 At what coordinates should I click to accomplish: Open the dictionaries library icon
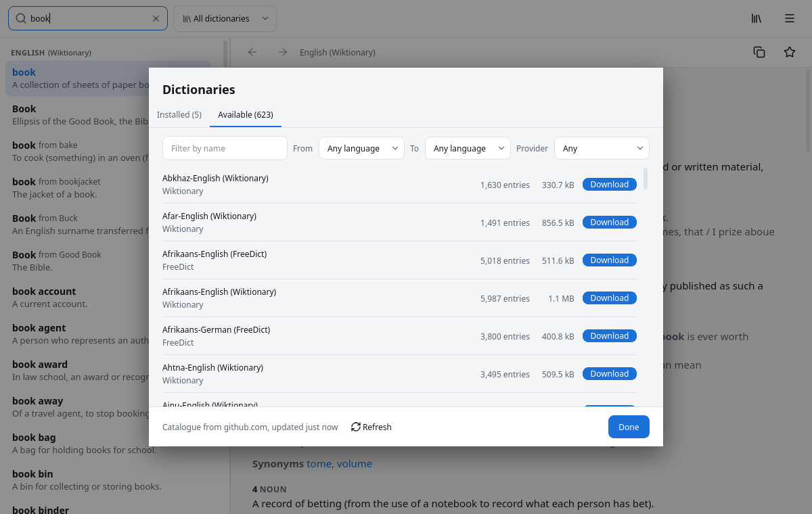tap(757, 19)
